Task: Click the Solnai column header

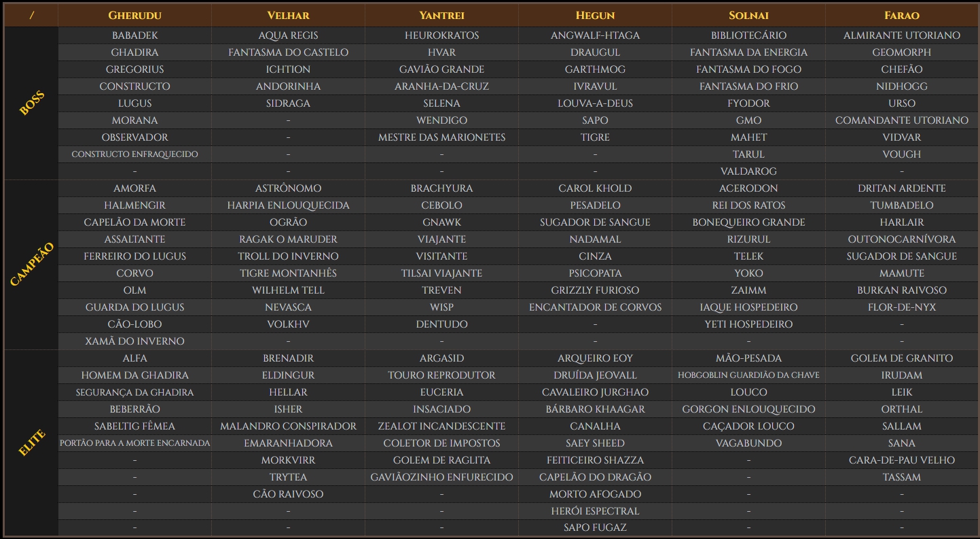Action: [748, 15]
